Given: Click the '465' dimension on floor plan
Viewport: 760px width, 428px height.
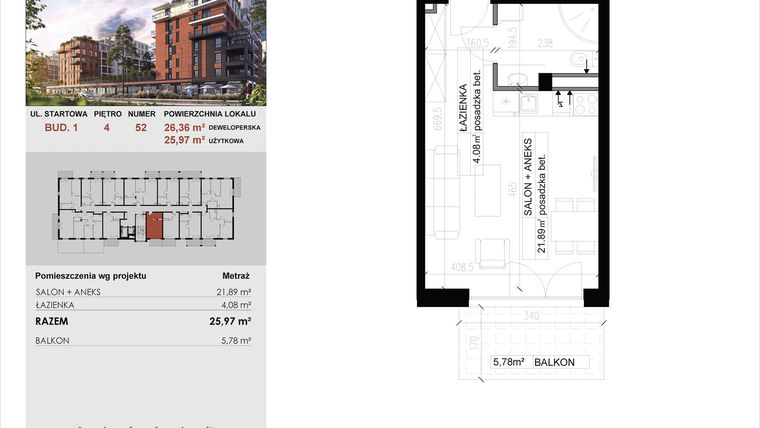Looking at the screenshot, I should click(512, 190).
